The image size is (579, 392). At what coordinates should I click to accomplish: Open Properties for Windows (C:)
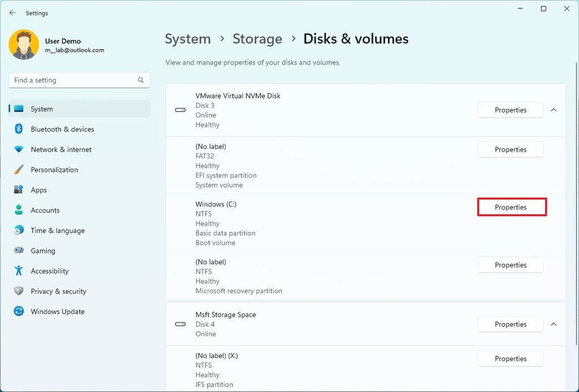[x=511, y=207]
